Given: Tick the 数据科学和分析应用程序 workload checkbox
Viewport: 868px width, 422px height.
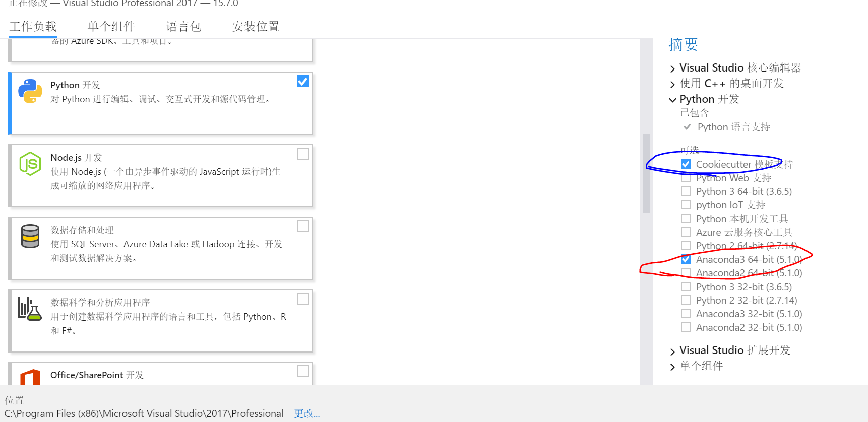Looking at the screenshot, I should (x=303, y=299).
